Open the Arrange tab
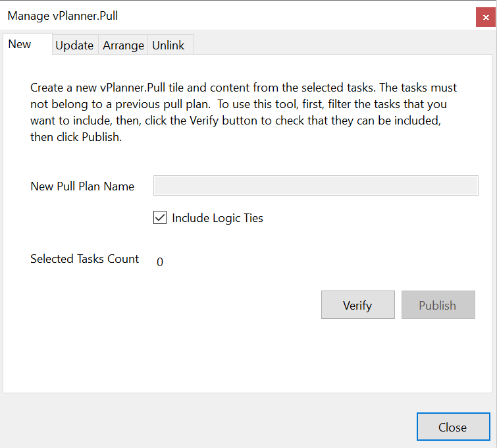497x448 pixels. (123, 45)
